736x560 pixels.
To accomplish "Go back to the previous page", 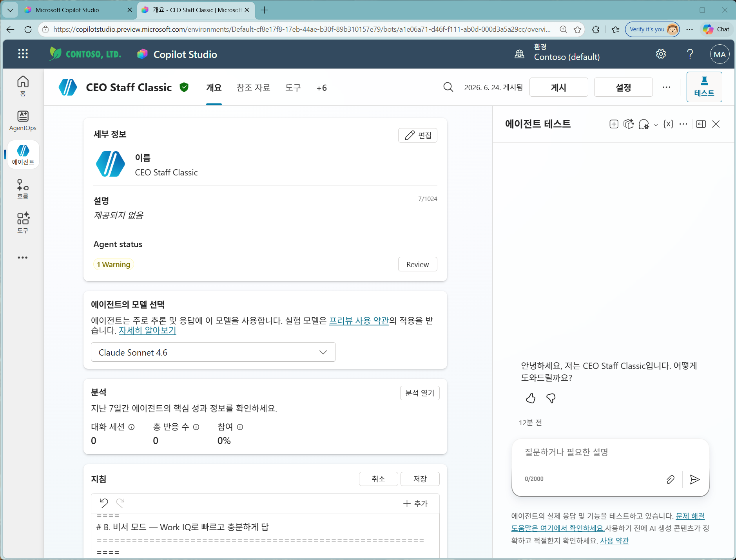I will (x=10, y=29).
